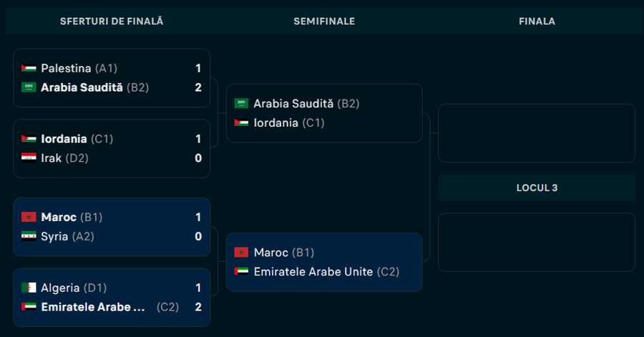Click the Palestina flag icon in quarterfinals

(x=29, y=69)
